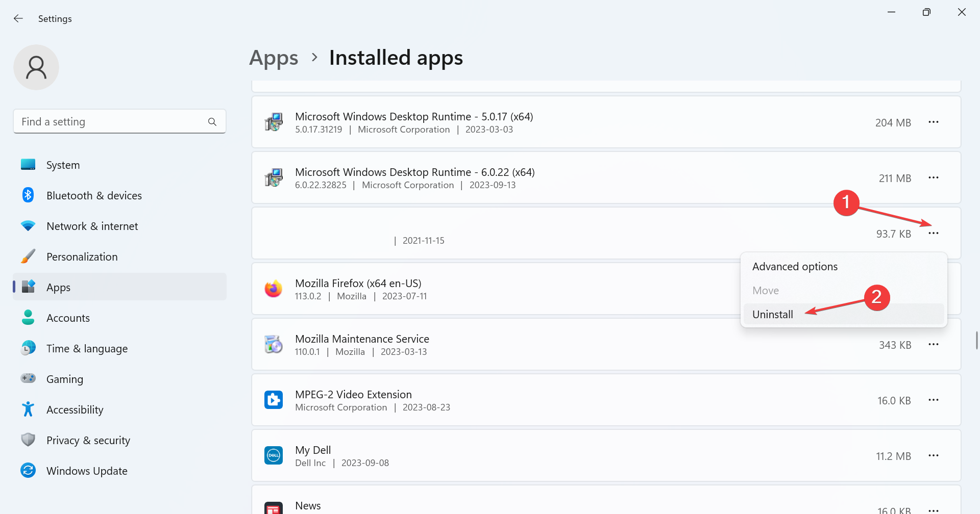This screenshot has width=980, height=514.
Task: Restore down the Settings window
Action: [926, 12]
